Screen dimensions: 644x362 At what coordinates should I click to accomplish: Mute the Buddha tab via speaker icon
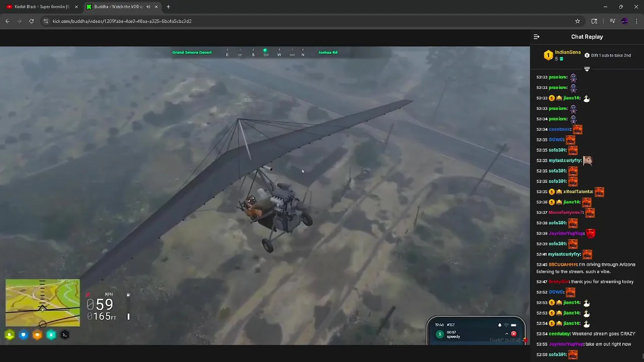click(148, 7)
